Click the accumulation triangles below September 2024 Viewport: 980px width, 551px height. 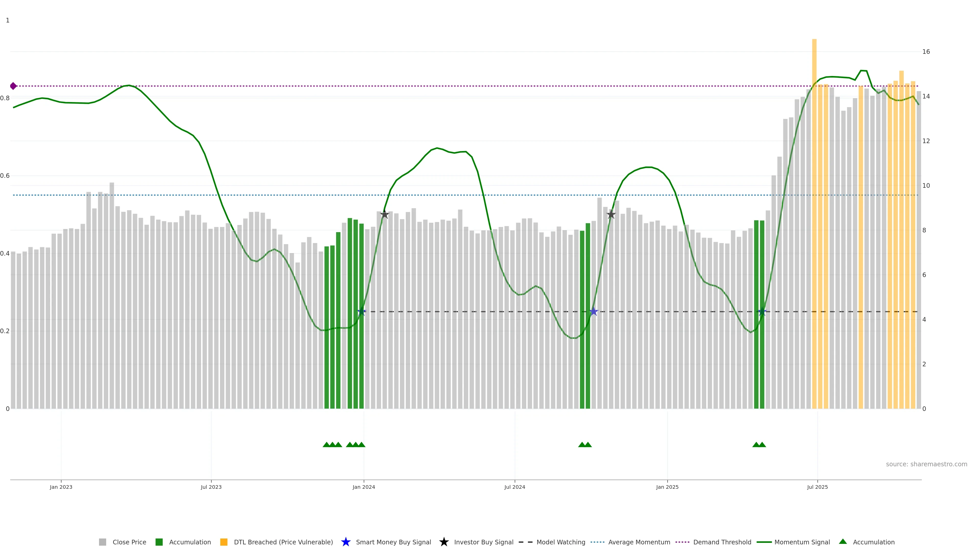[585, 445]
